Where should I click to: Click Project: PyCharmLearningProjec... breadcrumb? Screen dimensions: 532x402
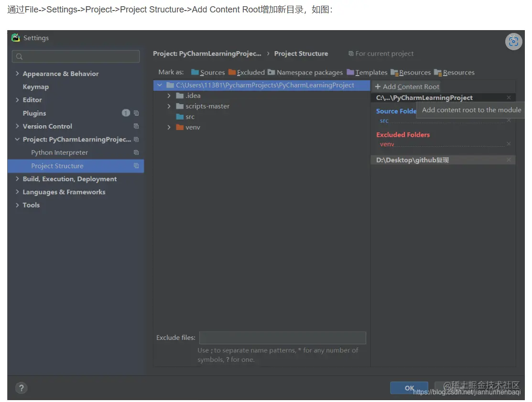[207, 54]
